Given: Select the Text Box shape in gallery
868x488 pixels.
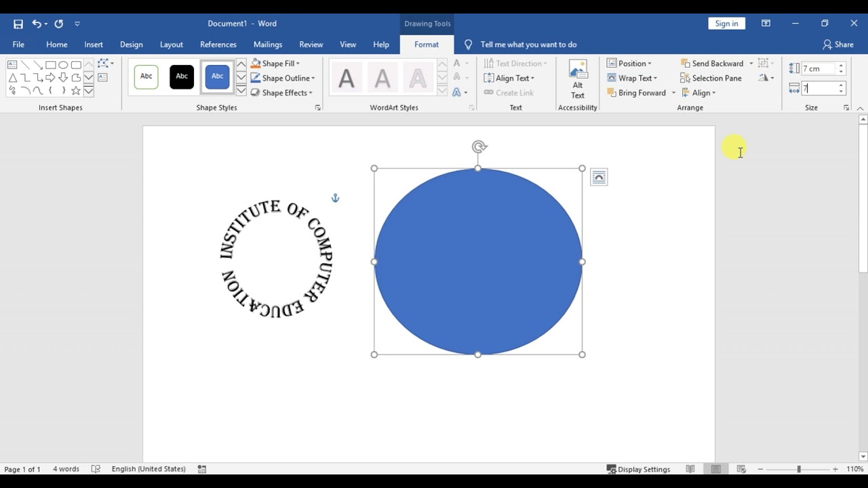Looking at the screenshot, I should (x=12, y=65).
